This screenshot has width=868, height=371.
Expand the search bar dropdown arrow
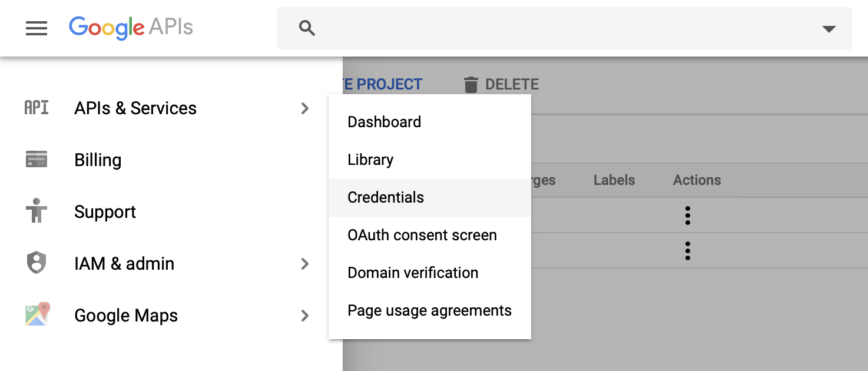[829, 29]
